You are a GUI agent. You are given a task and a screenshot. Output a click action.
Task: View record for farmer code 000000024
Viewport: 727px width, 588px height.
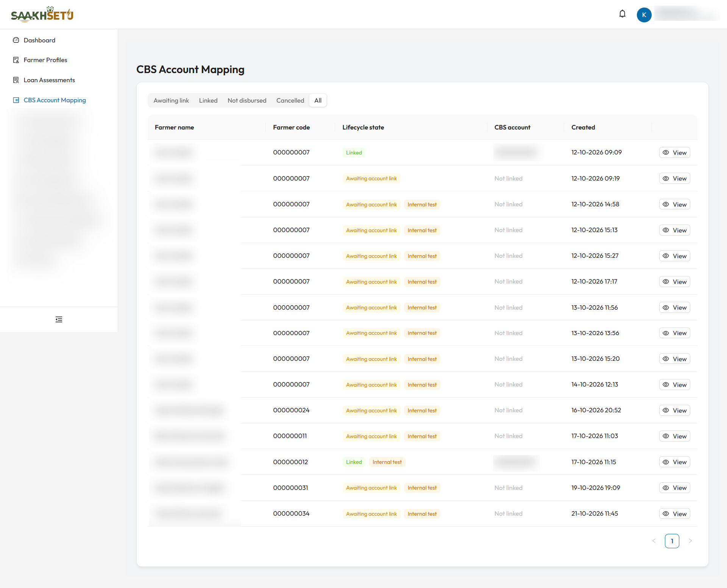pyautogui.click(x=674, y=410)
